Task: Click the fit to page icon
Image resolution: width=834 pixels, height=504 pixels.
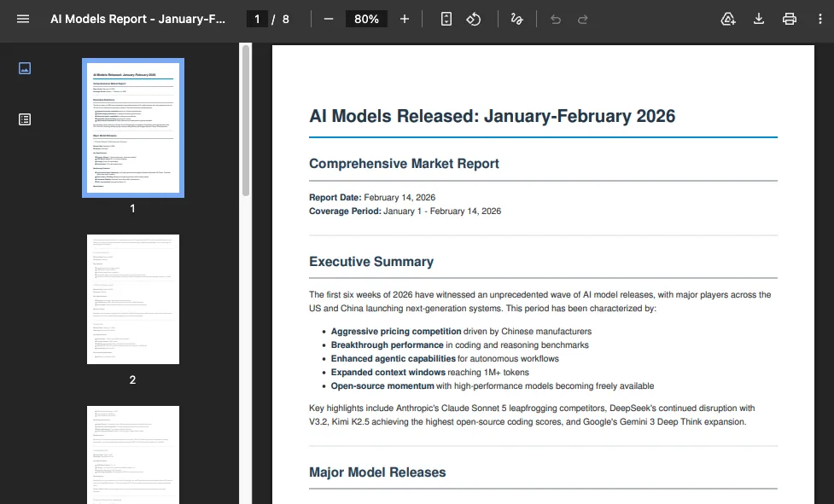Action: pyautogui.click(x=446, y=19)
